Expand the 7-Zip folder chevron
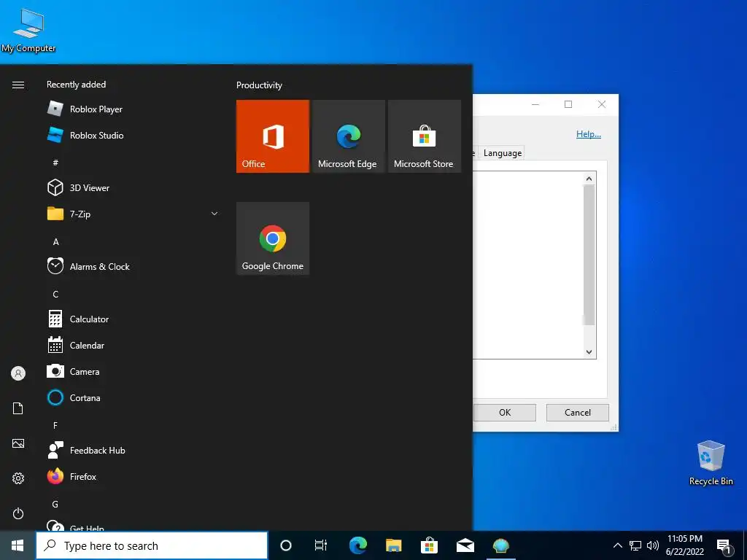The image size is (747, 560). [x=214, y=214]
